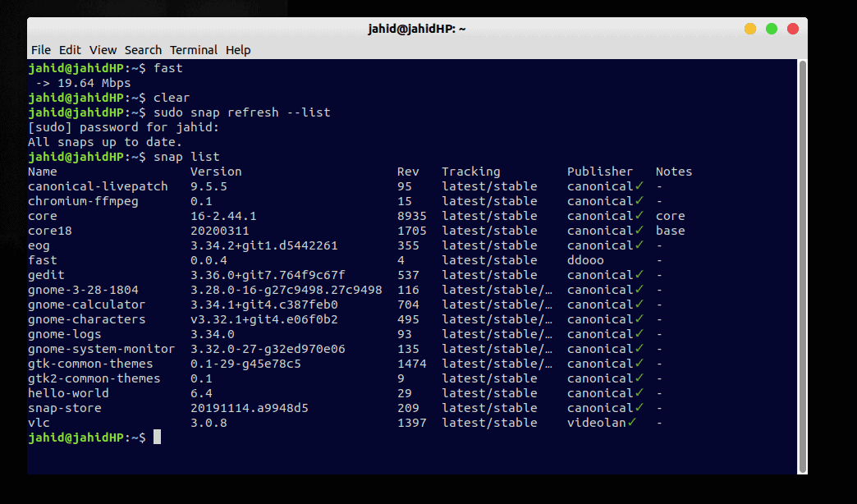
Task: Click the 'gnome-logs' package name
Action: [65, 334]
